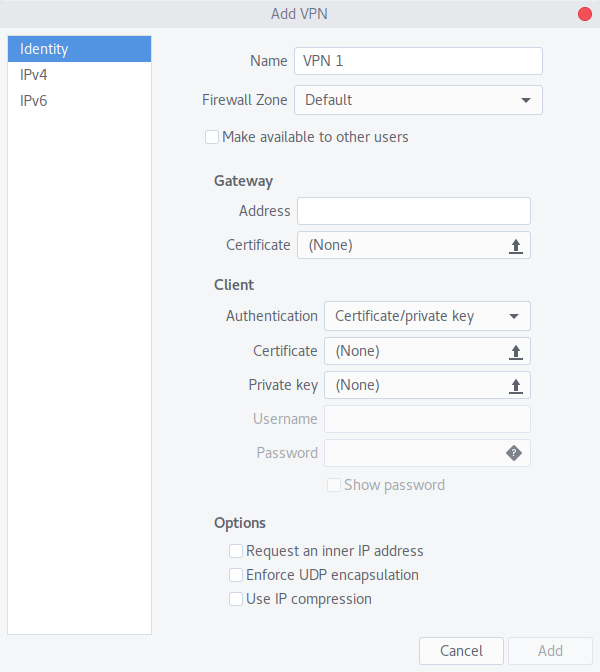Toggle Enforce UDP encapsulation option
Screen dimensions: 600x672
point(236,575)
